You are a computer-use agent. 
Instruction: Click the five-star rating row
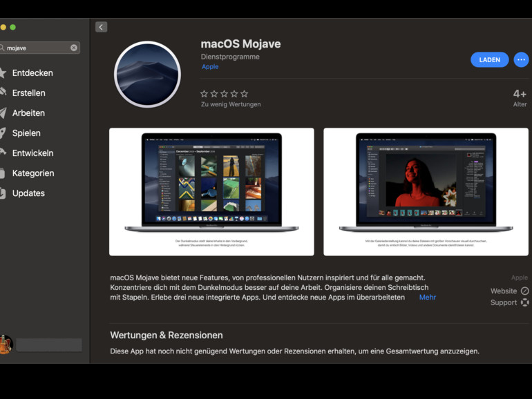[225, 94]
